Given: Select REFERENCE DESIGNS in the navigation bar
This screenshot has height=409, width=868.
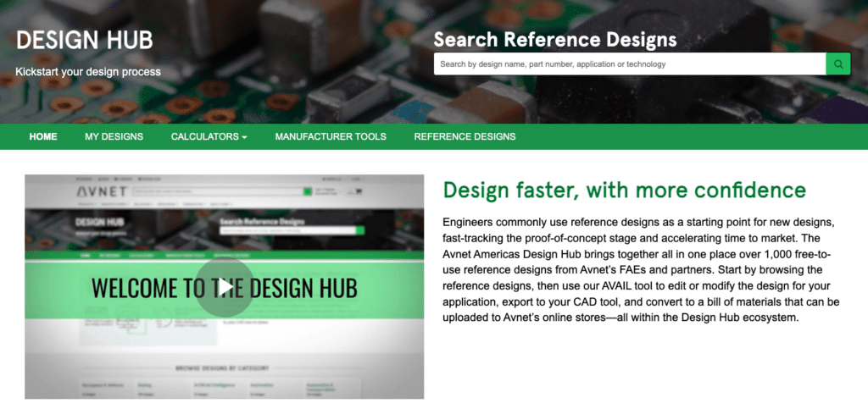Looking at the screenshot, I should coord(465,136).
